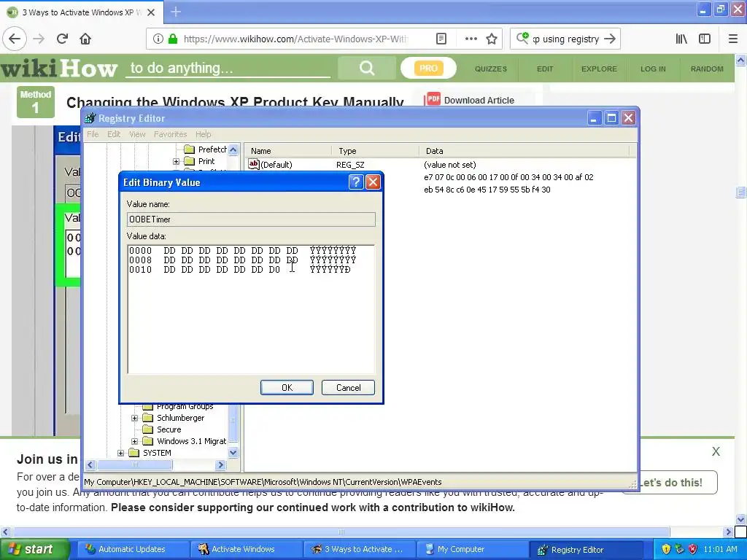The width and height of the screenshot is (747, 560).
Task: Click Cancel in Edit Binary Value dialog
Action: 348,388
